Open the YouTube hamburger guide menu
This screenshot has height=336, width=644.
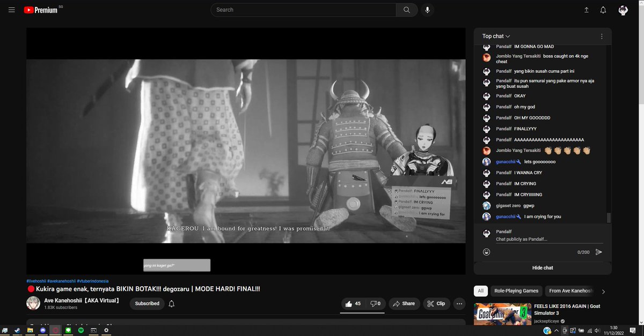11,10
